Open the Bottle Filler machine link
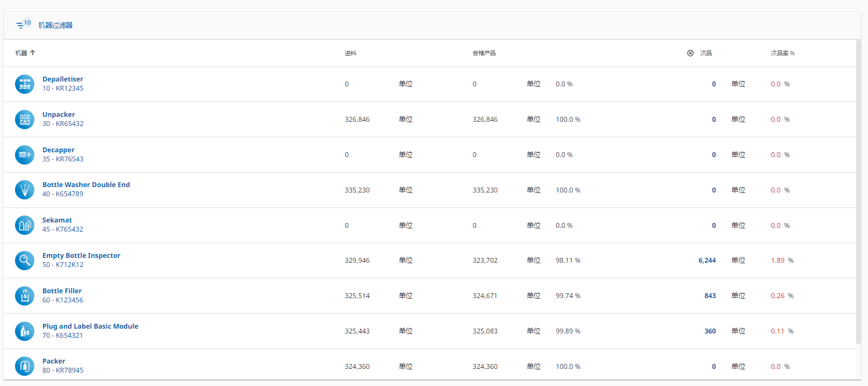 (62, 291)
